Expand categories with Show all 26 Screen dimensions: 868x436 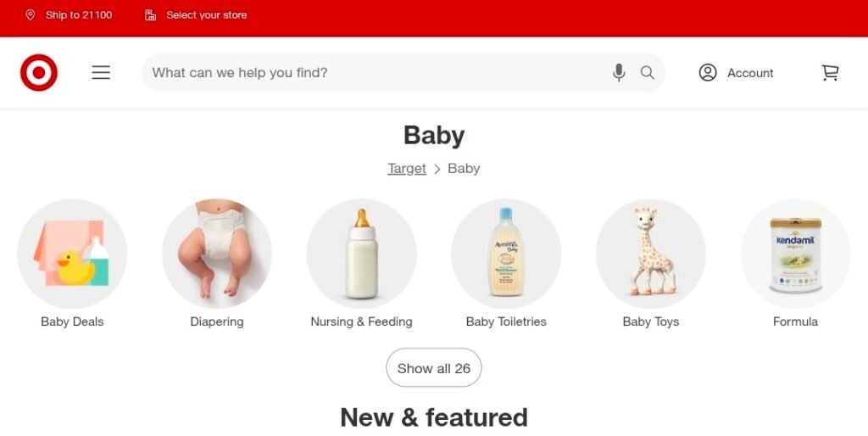[434, 368]
